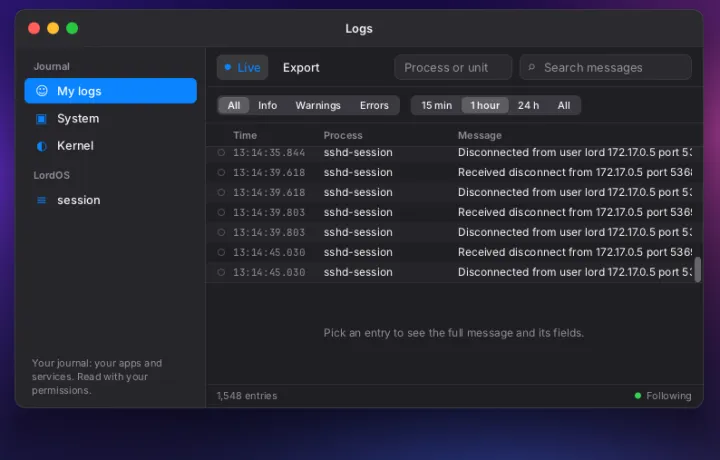Click the Message column header
Viewport: 720px width, 460px height.
click(x=479, y=135)
